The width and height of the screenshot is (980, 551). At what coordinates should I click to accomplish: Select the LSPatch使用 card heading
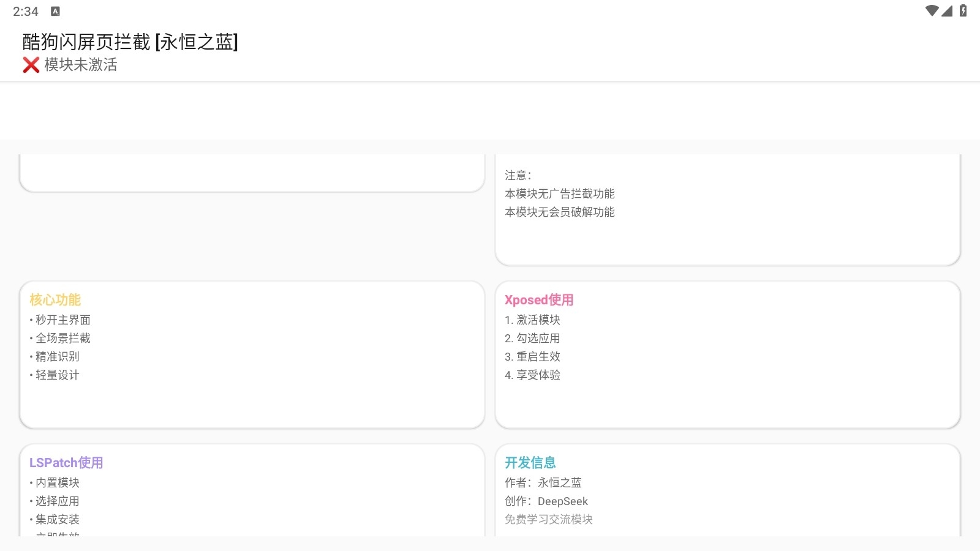tap(66, 463)
